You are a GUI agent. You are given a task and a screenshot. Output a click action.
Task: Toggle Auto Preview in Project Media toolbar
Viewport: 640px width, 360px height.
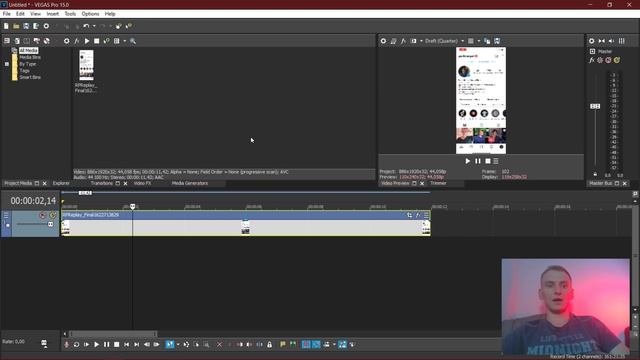pyautogui.click(x=107, y=41)
